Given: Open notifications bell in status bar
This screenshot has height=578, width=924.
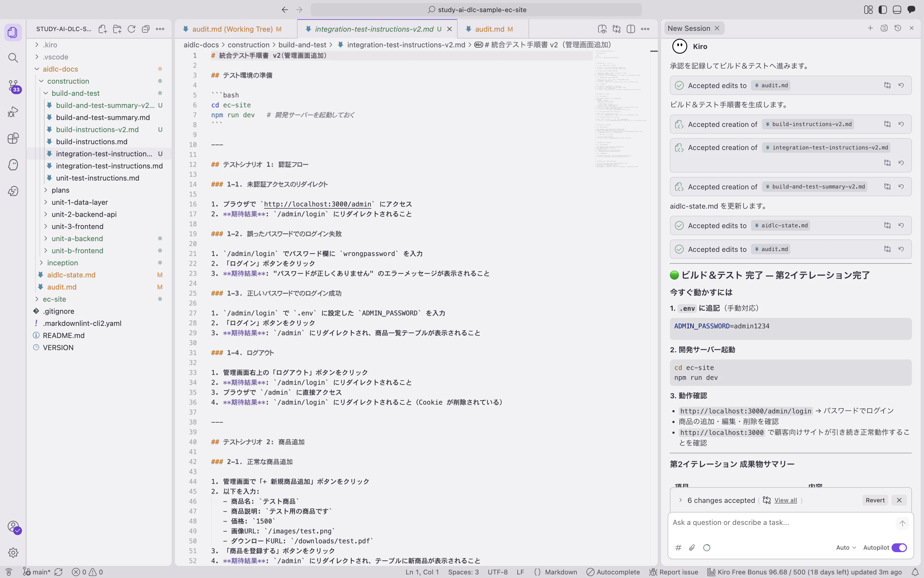Looking at the screenshot, I should click(x=915, y=572).
